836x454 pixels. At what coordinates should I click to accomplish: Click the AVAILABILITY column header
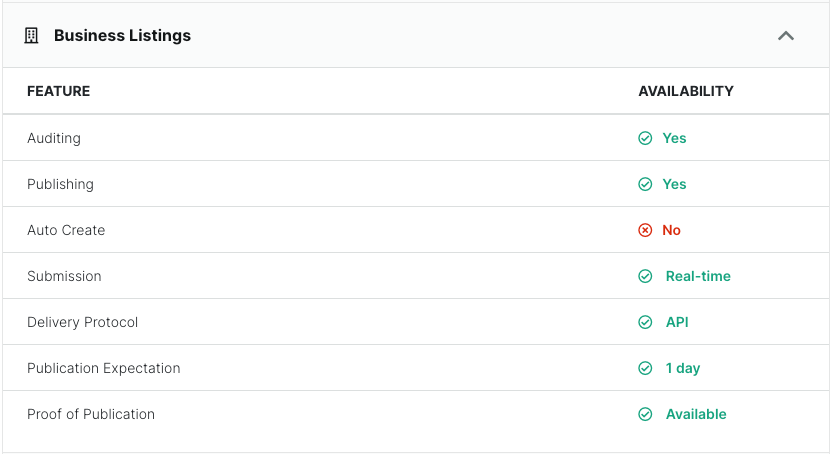point(686,91)
